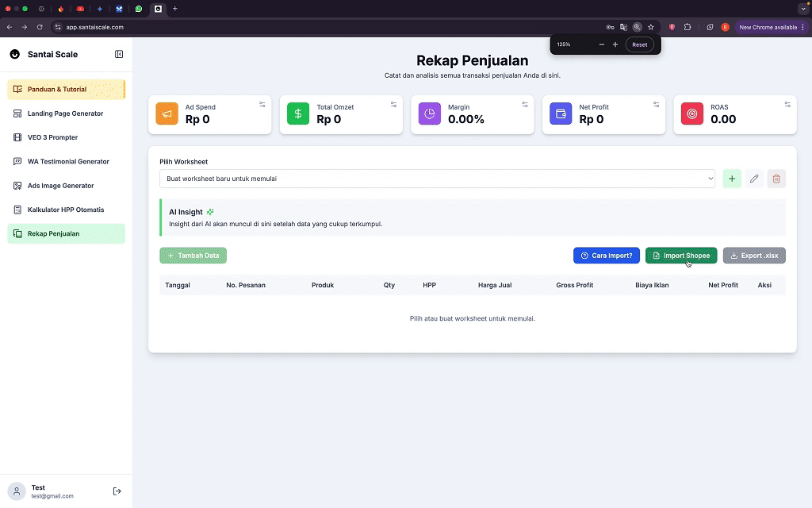Click the Import Shopee button
The image size is (812, 508).
point(680,255)
